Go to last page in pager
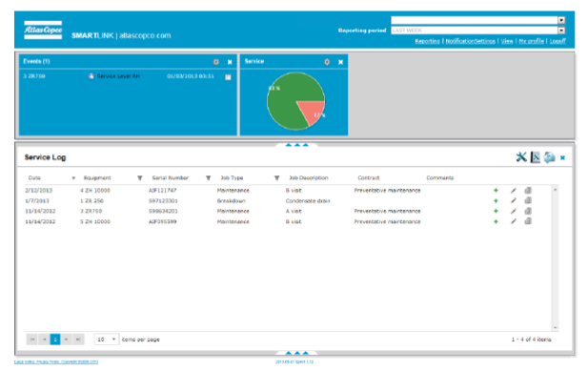The height and width of the screenshot is (371, 588). pyautogui.click(x=78, y=340)
